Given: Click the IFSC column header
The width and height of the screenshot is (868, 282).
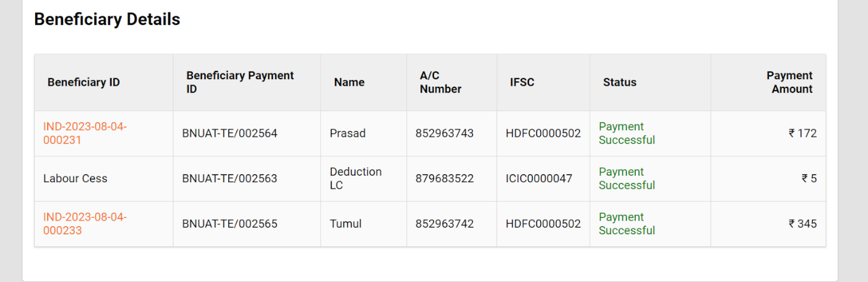Looking at the screenshot, I should [522, 82].
